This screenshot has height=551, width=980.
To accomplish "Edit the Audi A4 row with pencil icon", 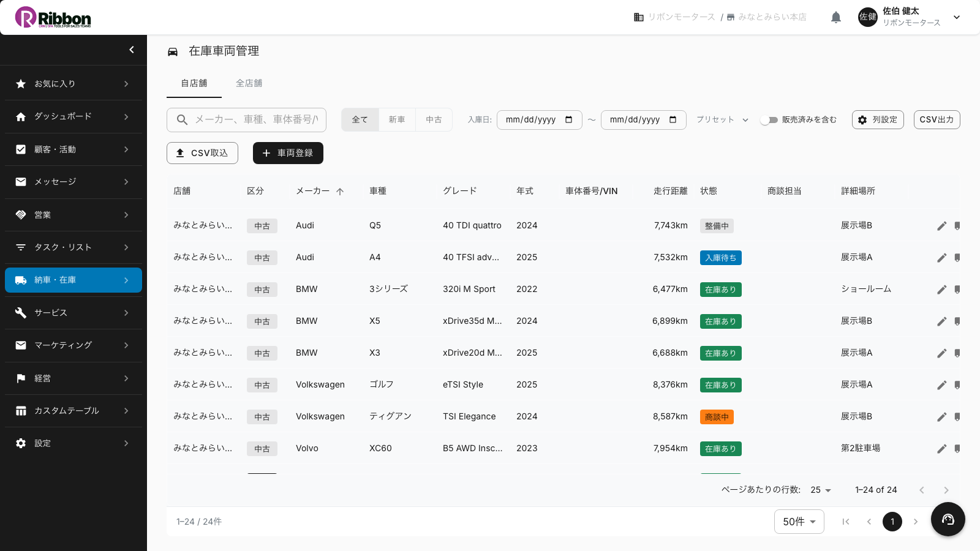I will point(942,258).
